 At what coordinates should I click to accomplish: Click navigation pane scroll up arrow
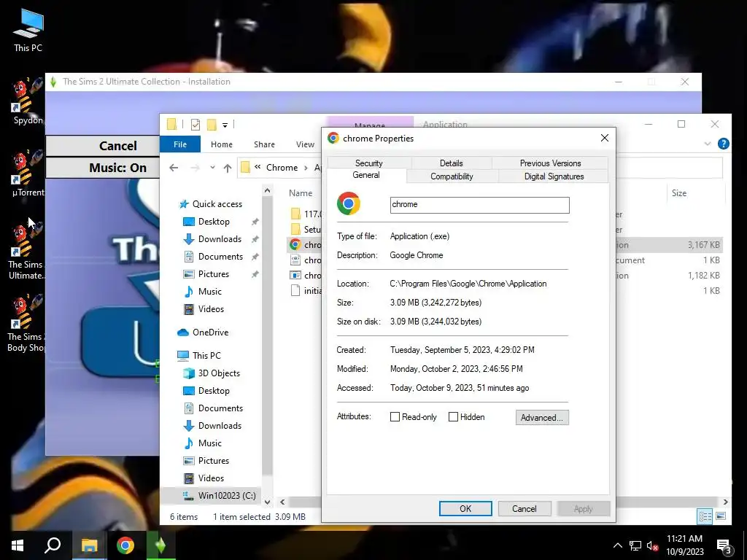pos(267,190)
